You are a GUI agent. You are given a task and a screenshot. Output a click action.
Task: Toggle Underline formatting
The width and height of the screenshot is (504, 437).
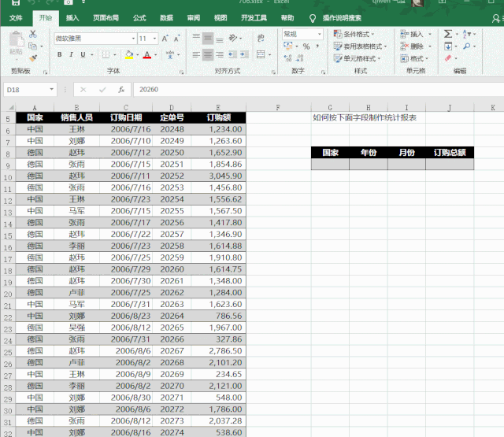83,54
